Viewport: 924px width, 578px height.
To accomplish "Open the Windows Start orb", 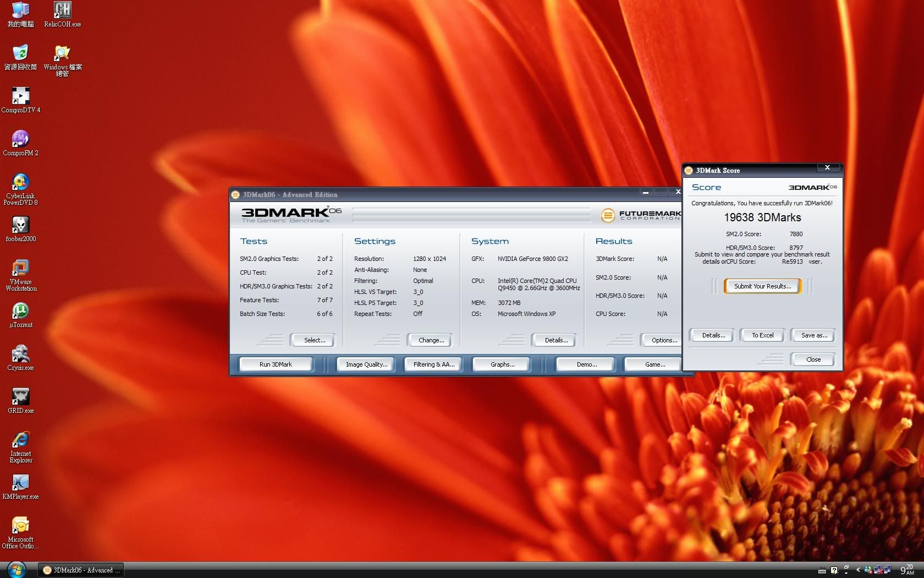I will tap(16, 570).
